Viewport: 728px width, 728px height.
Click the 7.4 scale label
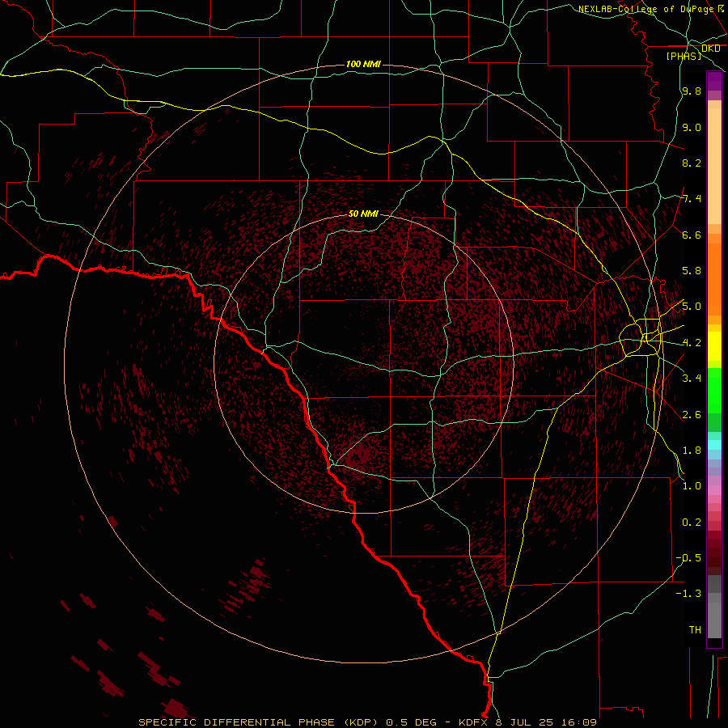pyautogui.click(x=692, y=199)
